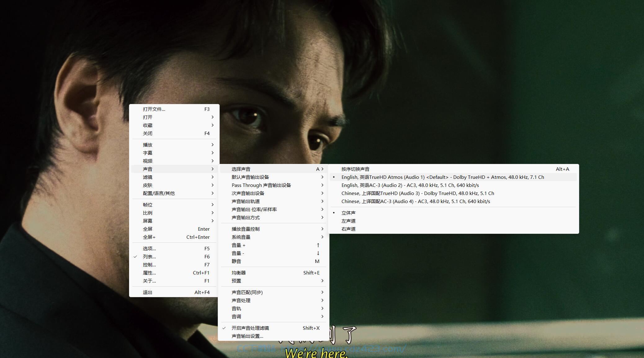Open the 帧位 submenu
644x358 pixels.
click(174, 205)
